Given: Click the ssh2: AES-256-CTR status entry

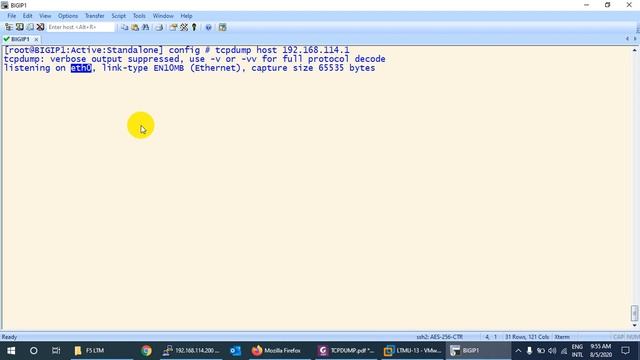Looking at the screenshot, I should (x=439, y=337).
